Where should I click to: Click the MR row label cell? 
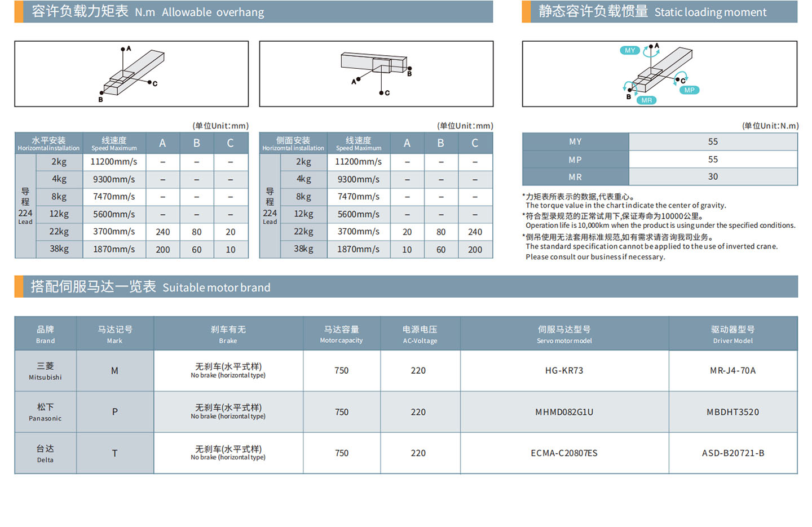point(575,177)
